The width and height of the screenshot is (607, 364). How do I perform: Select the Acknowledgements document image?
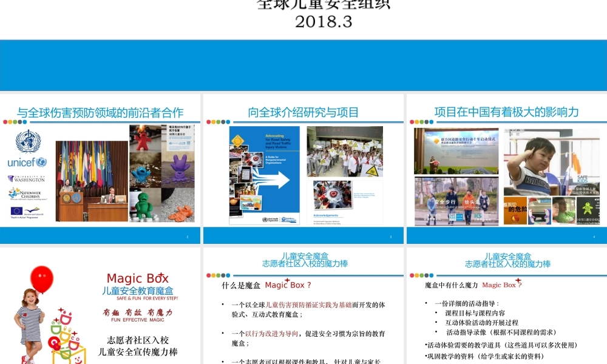pyautogui.click(x=345, y=203)
